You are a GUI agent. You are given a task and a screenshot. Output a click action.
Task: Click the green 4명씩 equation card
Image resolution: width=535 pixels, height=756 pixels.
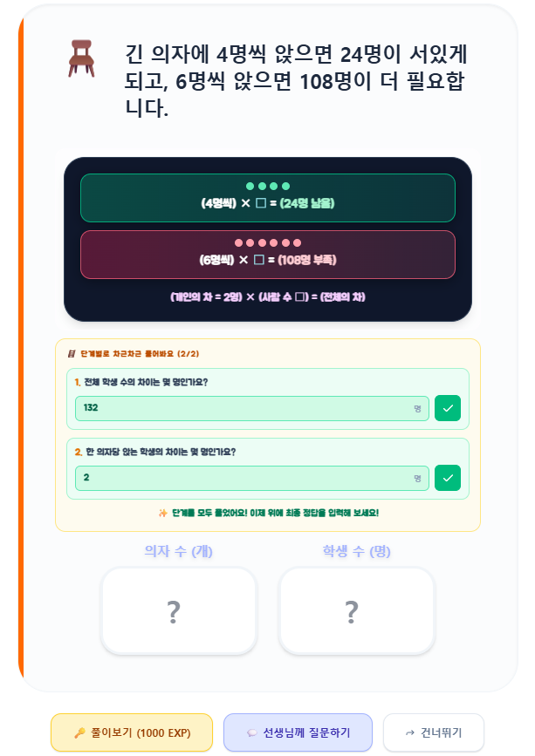[x=268, y=198]
